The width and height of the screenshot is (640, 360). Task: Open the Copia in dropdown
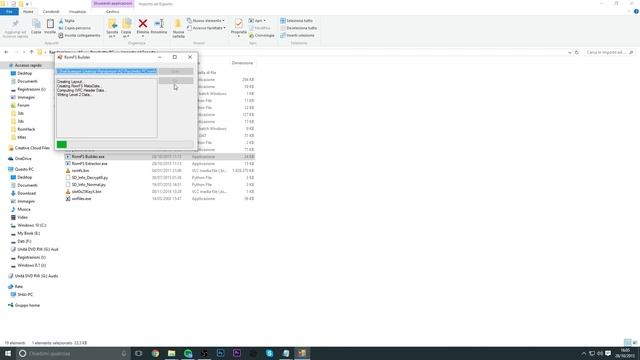coord(126,34)
